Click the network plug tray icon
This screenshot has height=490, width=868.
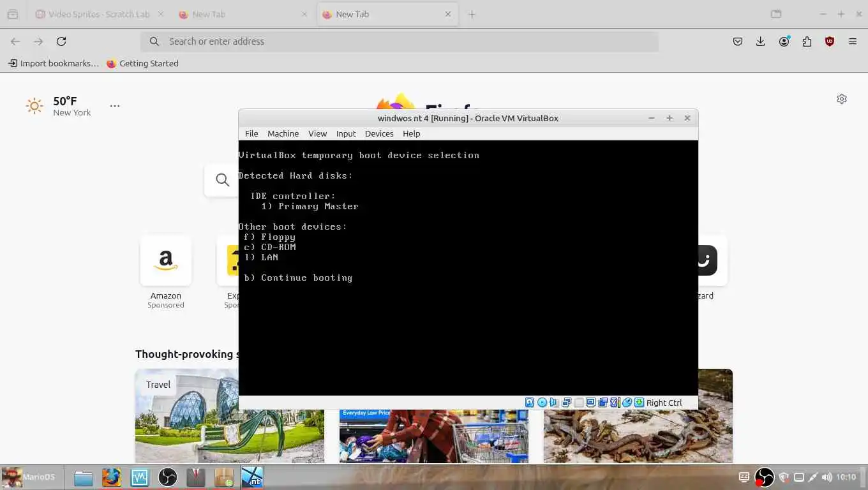coord(812,477)
